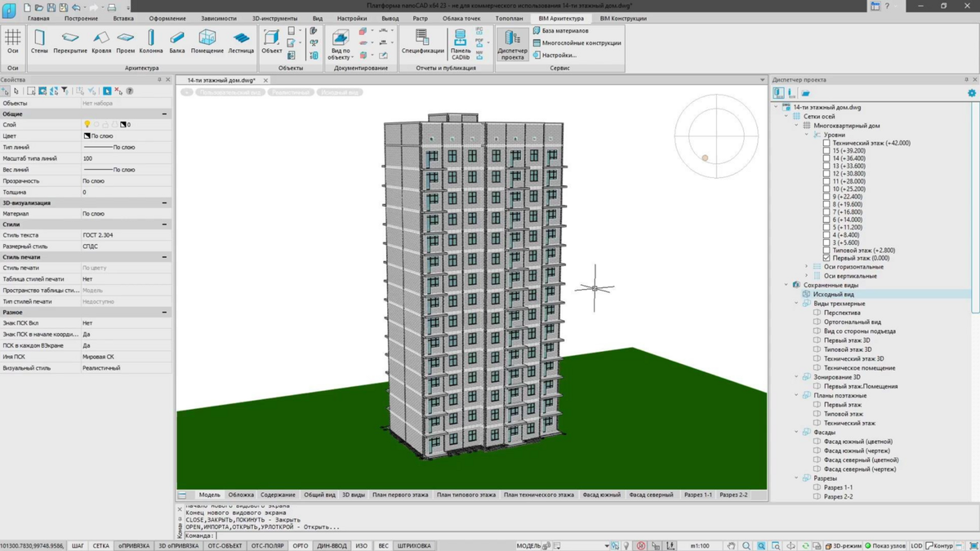Screen dimensions: 980x551
Task: Collapse Планы поэтажные node
Action: 797,396
